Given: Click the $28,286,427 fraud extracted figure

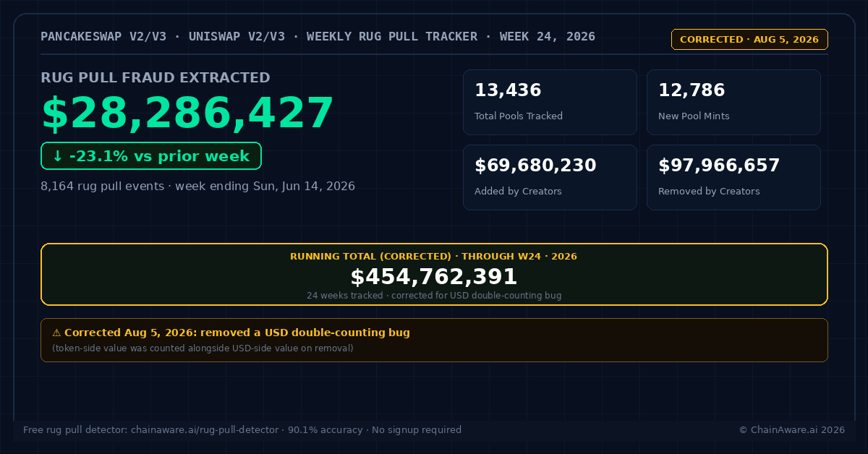Looking at the screenshot, I should 188,113.
